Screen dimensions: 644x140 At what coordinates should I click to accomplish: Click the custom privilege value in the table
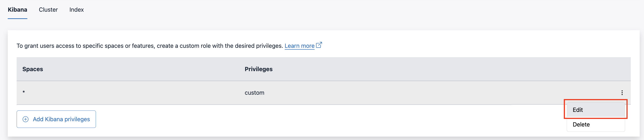coord(254,93)
